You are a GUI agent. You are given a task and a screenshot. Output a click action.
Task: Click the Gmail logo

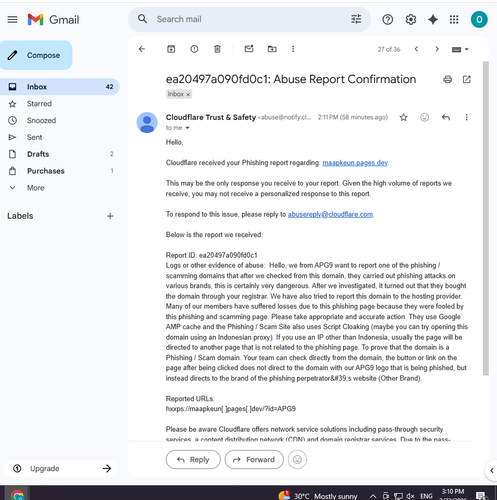pyautogui.click(x=53, y=20)
